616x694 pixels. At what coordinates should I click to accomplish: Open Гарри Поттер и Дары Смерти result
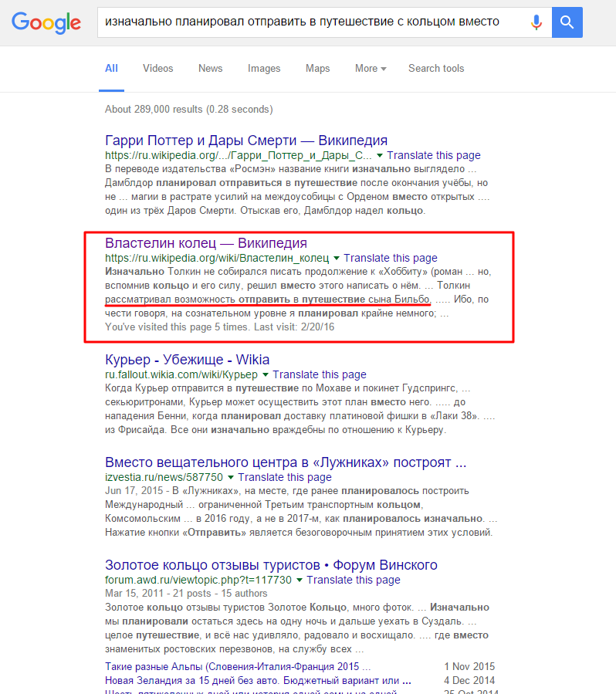point(246,140)
